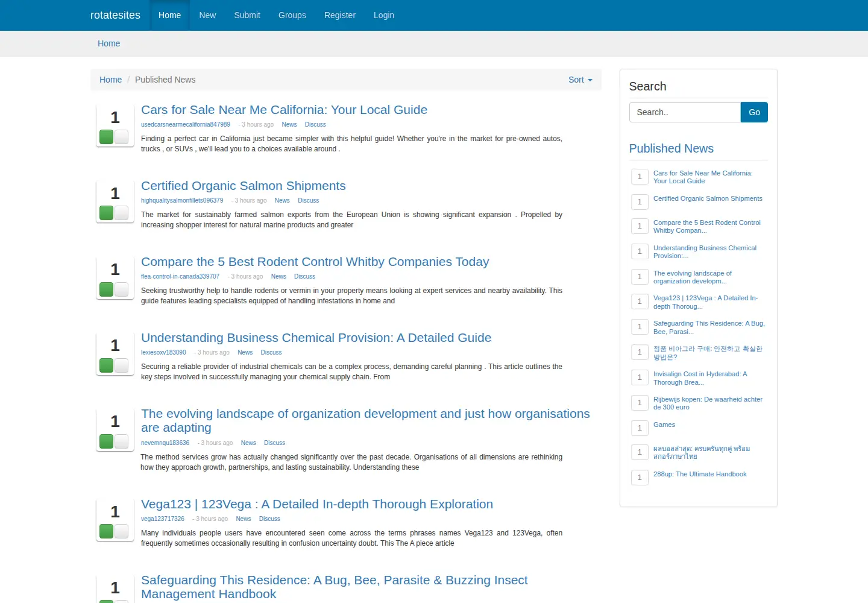
Task: Click News category under Salmon Shipments story
Action: tap(282, 201)
